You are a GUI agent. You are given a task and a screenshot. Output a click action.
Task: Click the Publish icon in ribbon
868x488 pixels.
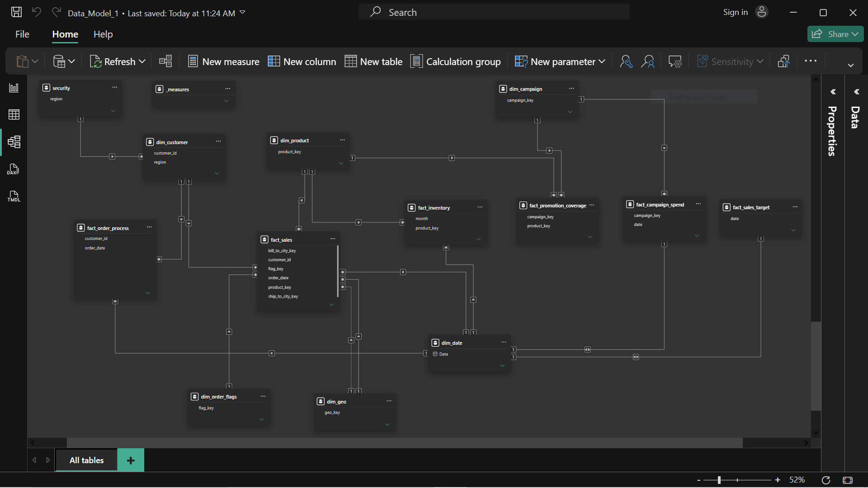784,61
